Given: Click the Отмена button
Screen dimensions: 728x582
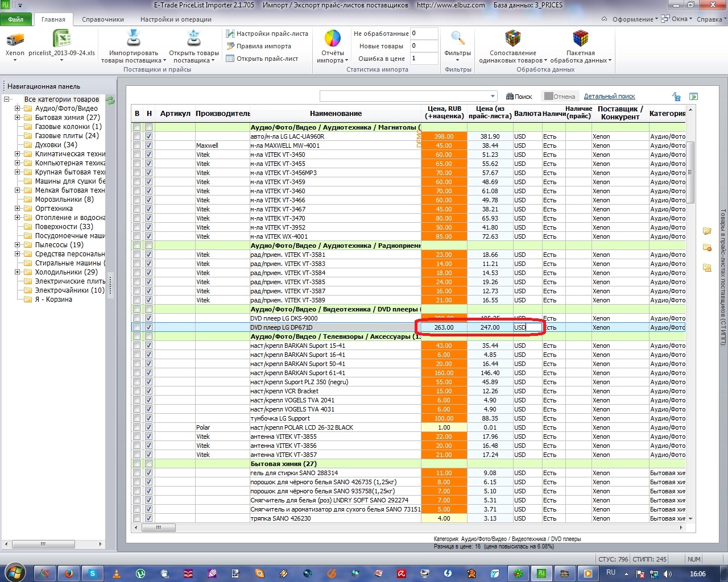Looking at the screenshot, I should [560, 97].
